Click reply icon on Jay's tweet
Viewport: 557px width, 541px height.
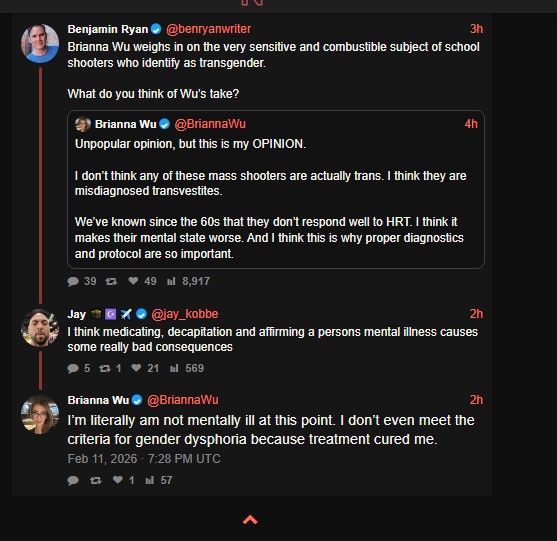[x=73, y=368]
